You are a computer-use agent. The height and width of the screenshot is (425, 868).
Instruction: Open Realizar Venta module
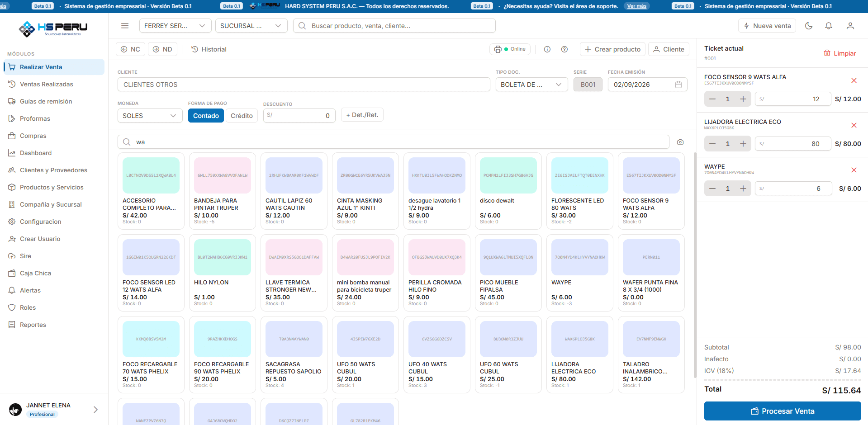coord(54,67)
